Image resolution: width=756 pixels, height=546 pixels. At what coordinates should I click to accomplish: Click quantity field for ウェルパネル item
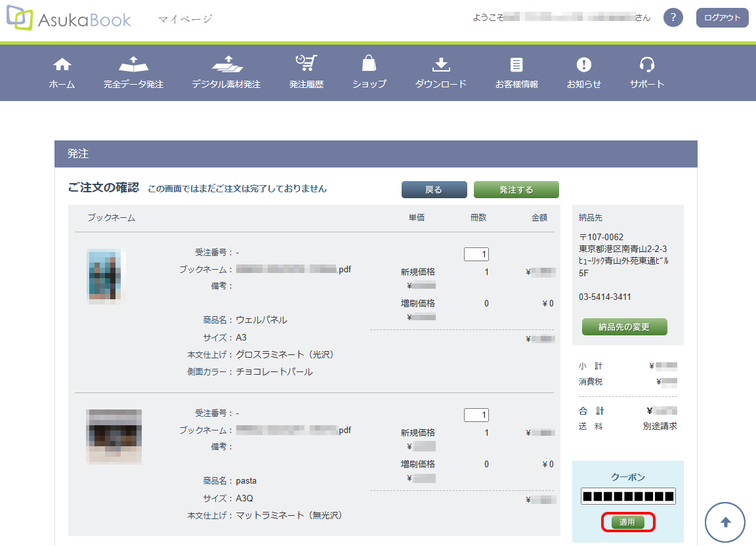pos(476,254)
